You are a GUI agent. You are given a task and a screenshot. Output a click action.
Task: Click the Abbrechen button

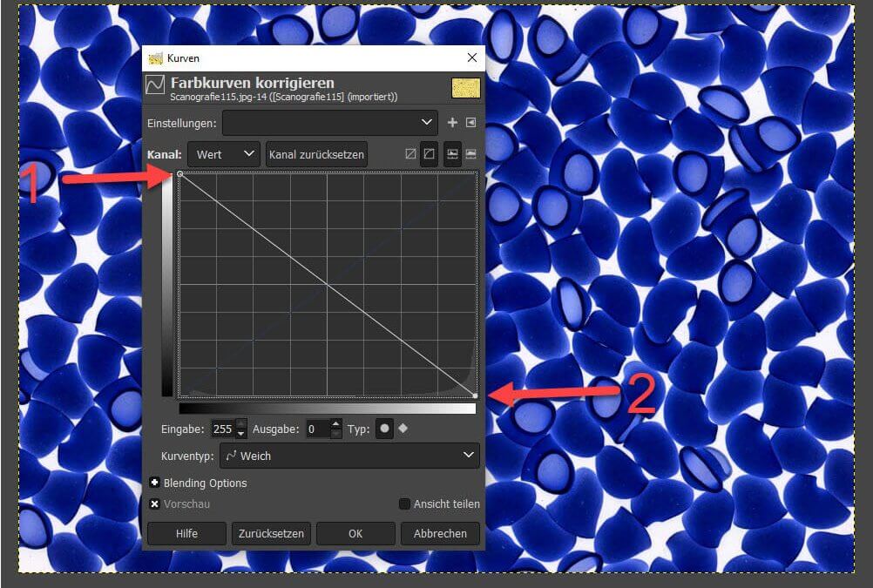tap(440, 533)
